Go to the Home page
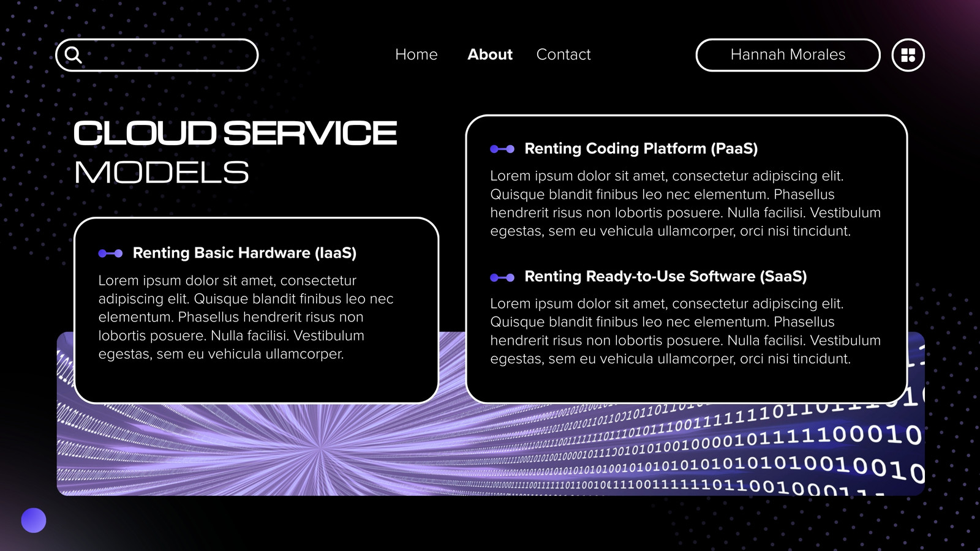This screenshot has height=551, width=980. (x=417, y=54)
